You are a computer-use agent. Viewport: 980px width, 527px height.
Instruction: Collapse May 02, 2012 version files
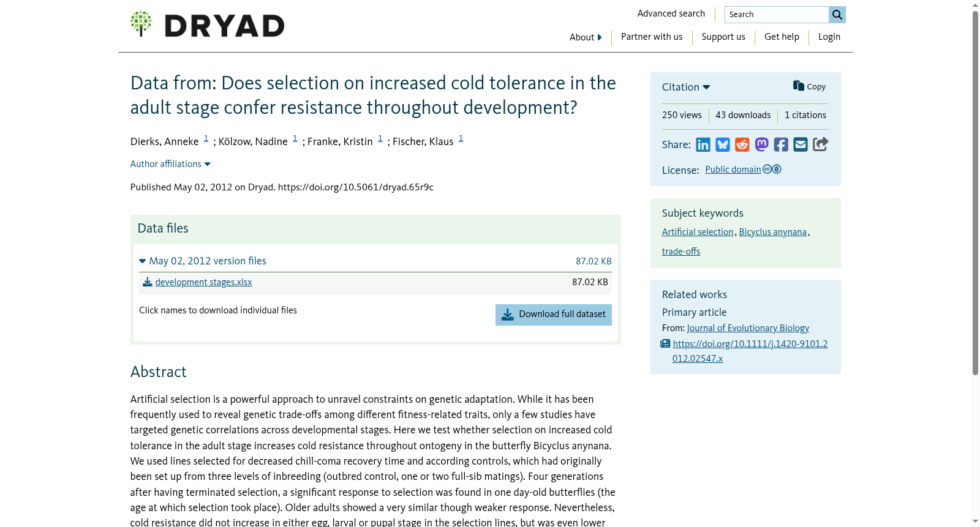[203, 261]
